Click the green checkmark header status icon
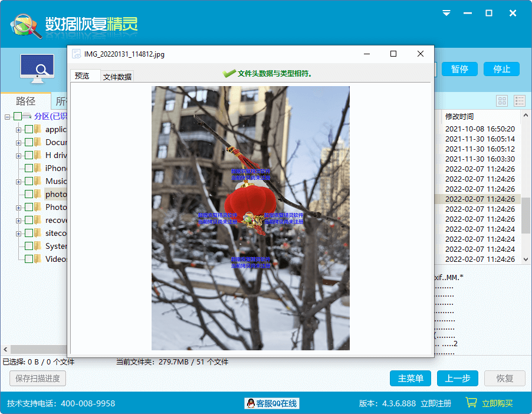532x414 pixels. [229, 73]
